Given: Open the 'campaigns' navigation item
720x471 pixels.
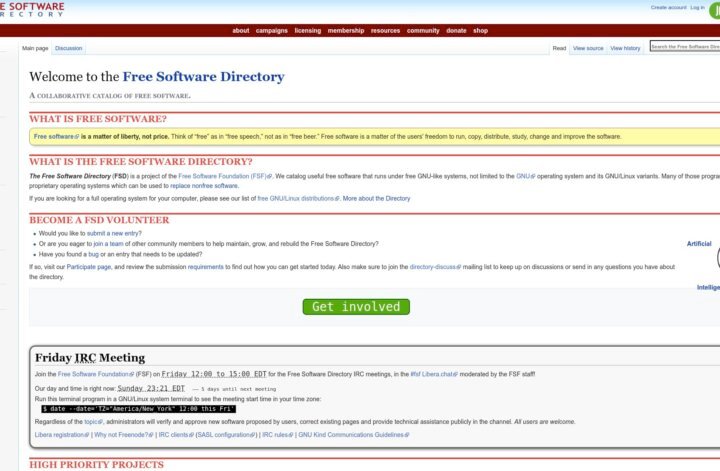Looking at the screenshot, I should pos(271,31).
